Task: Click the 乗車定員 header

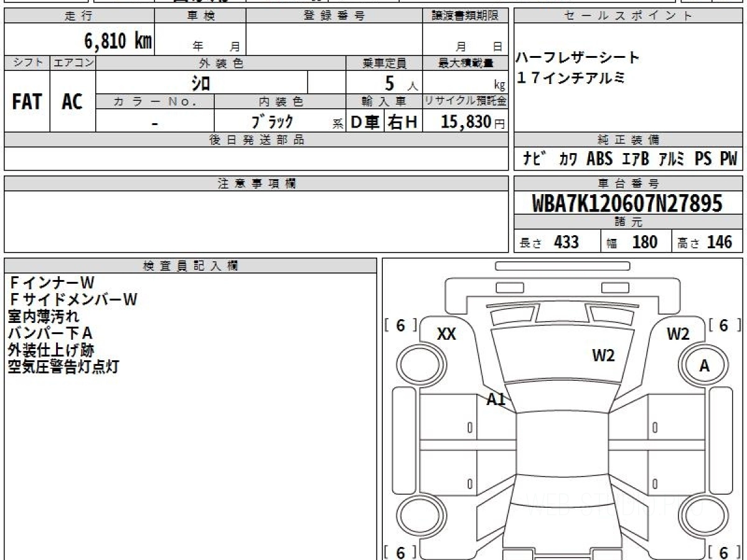Action: coord(384,63)
